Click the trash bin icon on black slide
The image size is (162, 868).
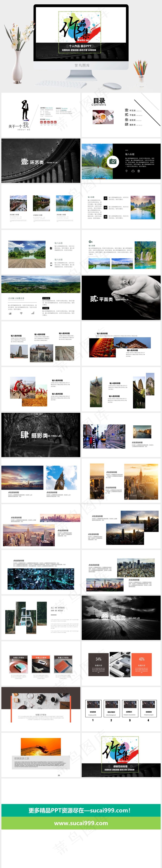pyautogui.click(x=138, y=171)
